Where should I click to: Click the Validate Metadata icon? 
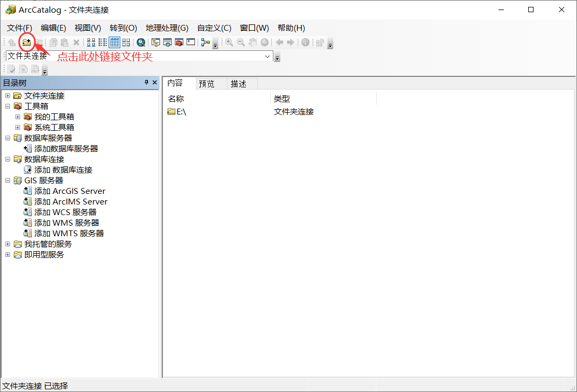click(x=12, y=69)
